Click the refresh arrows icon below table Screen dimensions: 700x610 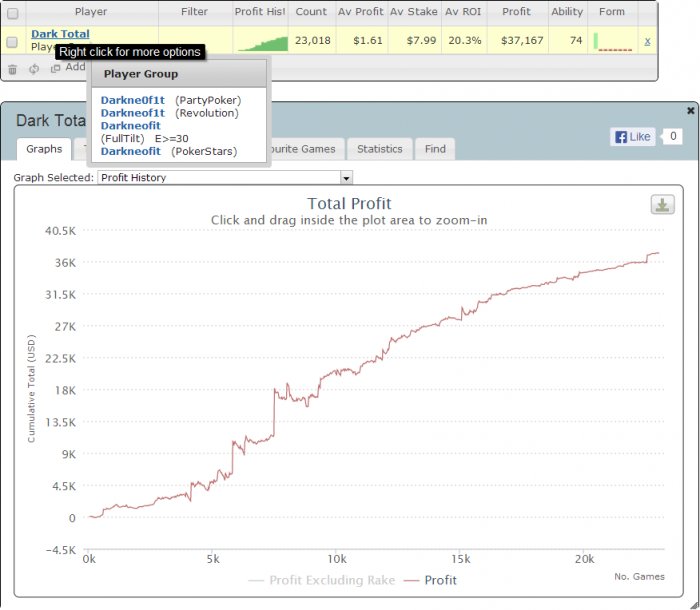point(34,69)
